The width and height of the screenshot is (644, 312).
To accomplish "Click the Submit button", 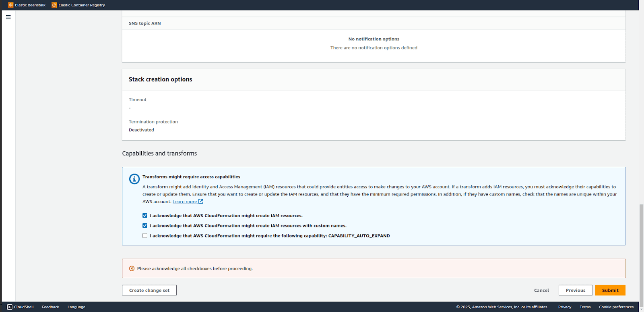I will (610, 290).
